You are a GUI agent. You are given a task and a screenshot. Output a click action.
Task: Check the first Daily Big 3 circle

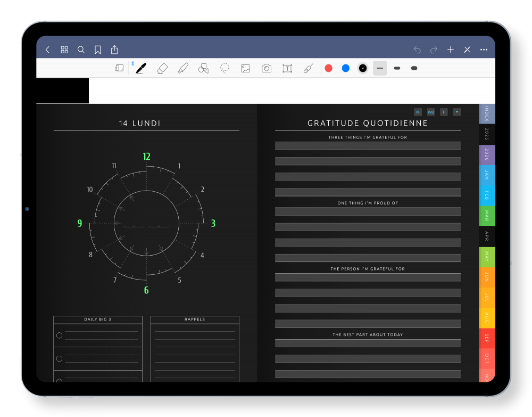pos(60,336)
